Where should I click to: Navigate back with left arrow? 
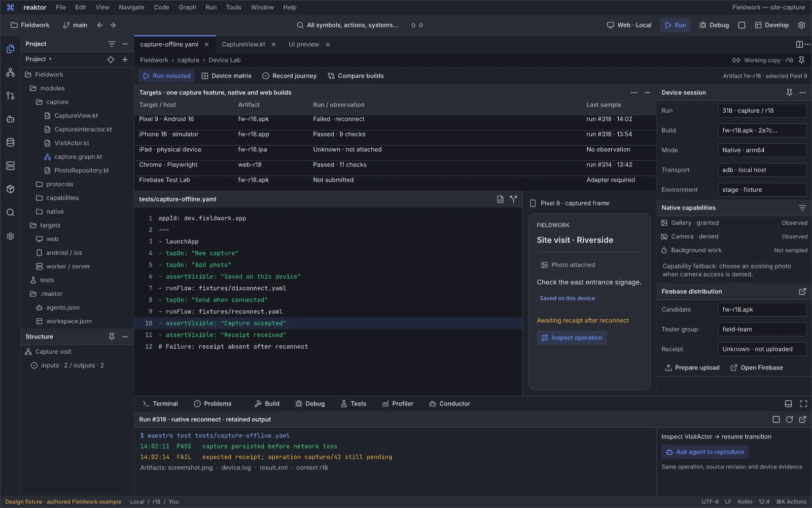point(100,25)
